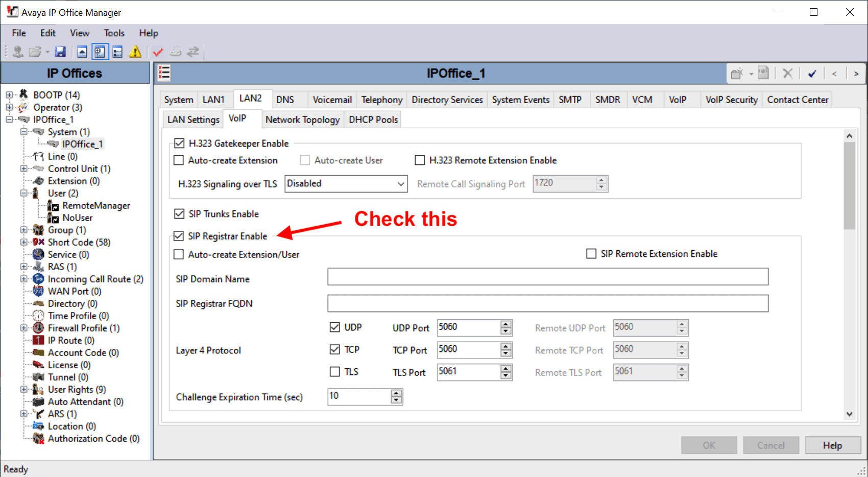Collapse the IPOffice_1 root node
This screenshot has width=868, height=477.
(x=9, y=120)
